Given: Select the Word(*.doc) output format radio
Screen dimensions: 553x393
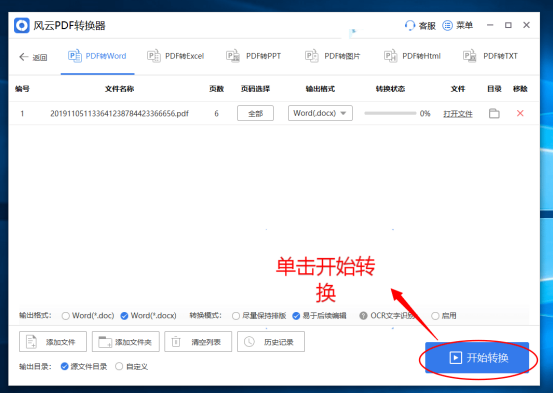Looking at the screenshot, I should coord(66,316).
